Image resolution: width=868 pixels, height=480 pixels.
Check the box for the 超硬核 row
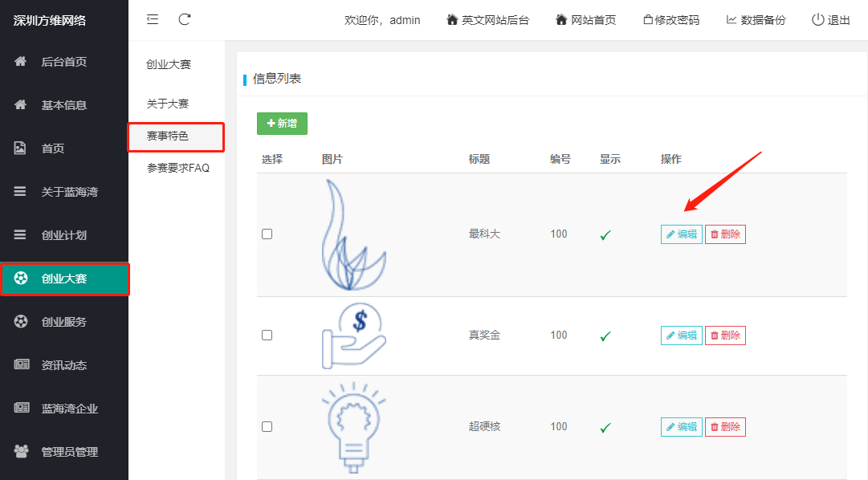[x=267, y=427]
